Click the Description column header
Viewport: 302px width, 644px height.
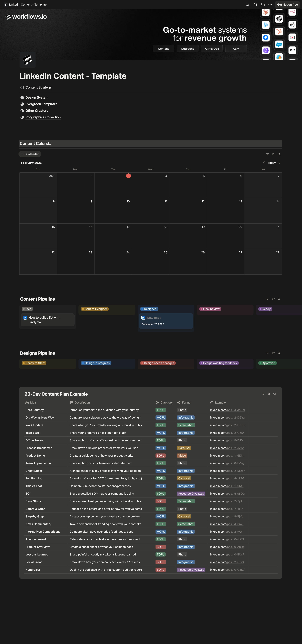(111, 402)
